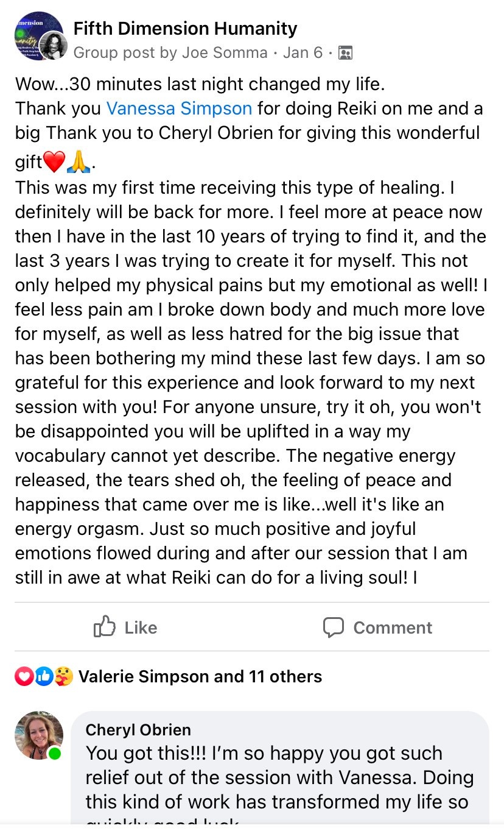Screen dimensions: 504x831
Task: Open Cheryl Obrien's profile photo
Action: pos(38,735)
